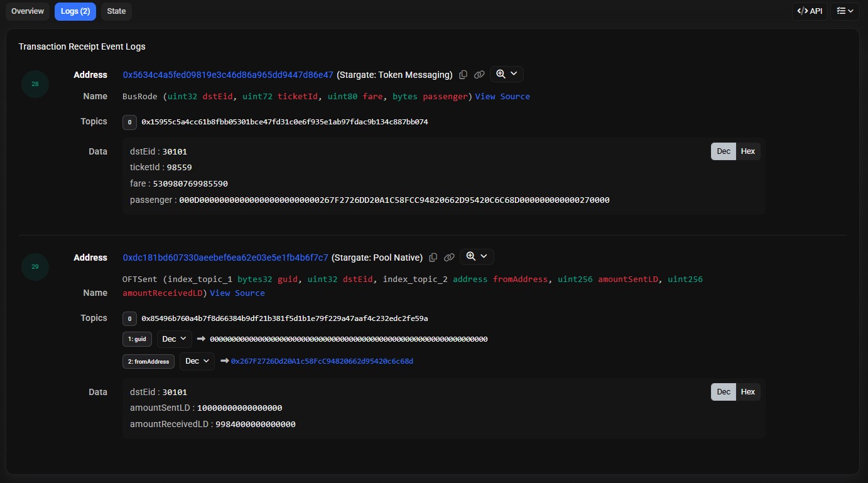Click link icon beside Pool Native address

pos(449,258)
